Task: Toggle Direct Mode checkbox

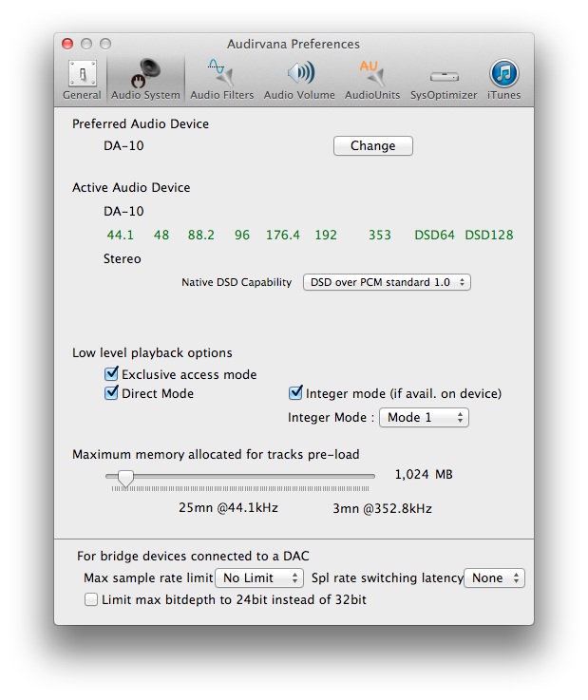Action: (x=111, y=393)
